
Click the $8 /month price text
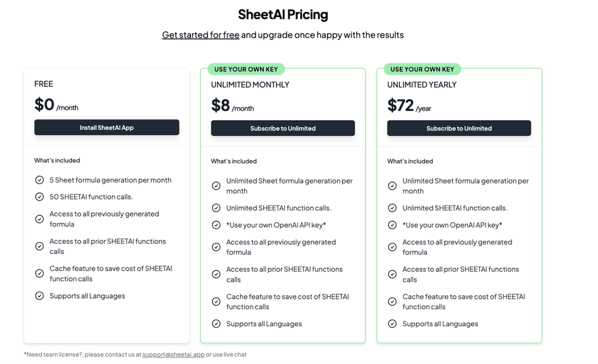pyautogui.click(x=232, y=106)
